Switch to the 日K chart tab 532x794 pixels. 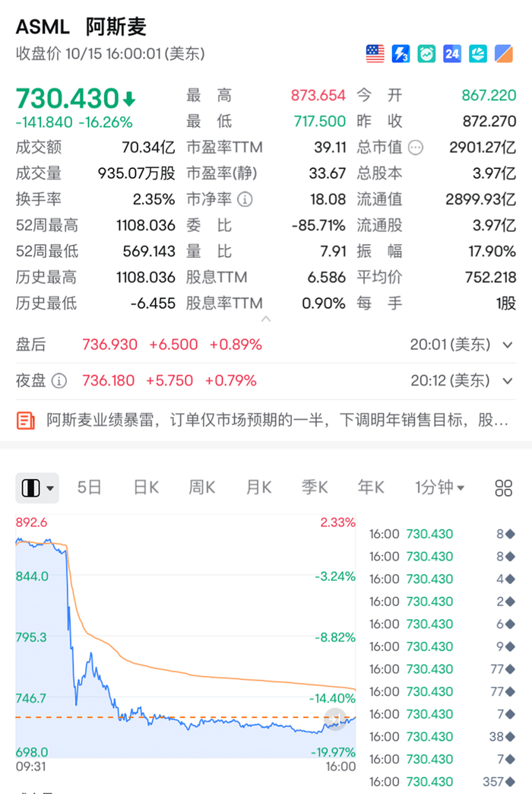(x=146, y=488)
